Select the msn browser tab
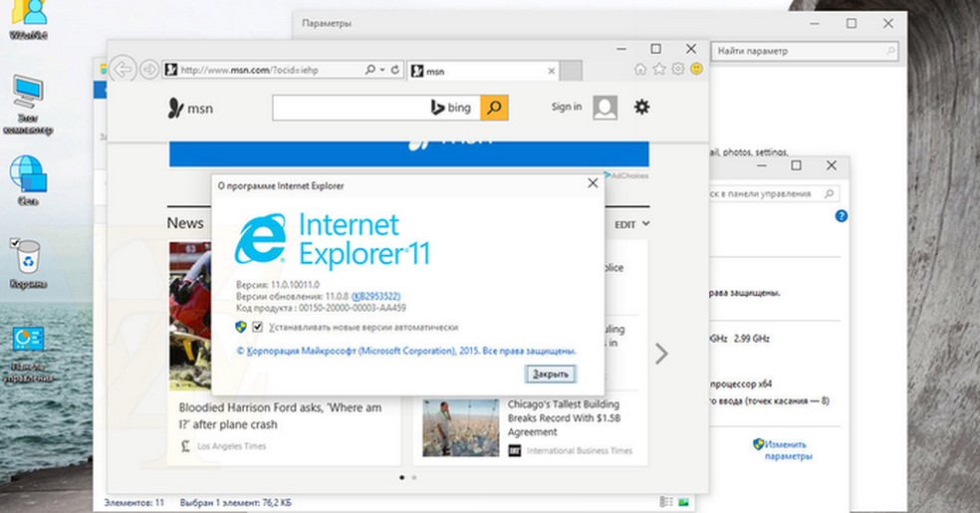The width and height of the screenshot is (980, 513). tap(476, 72)
